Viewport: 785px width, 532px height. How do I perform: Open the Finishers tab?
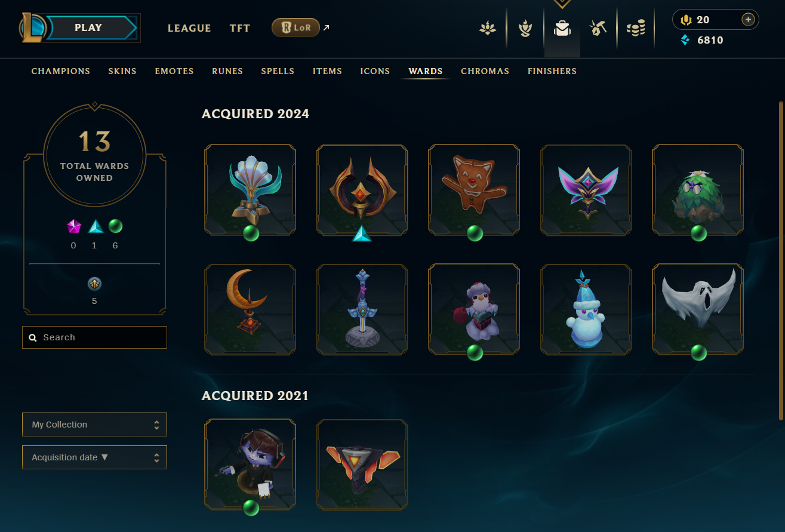552,71
